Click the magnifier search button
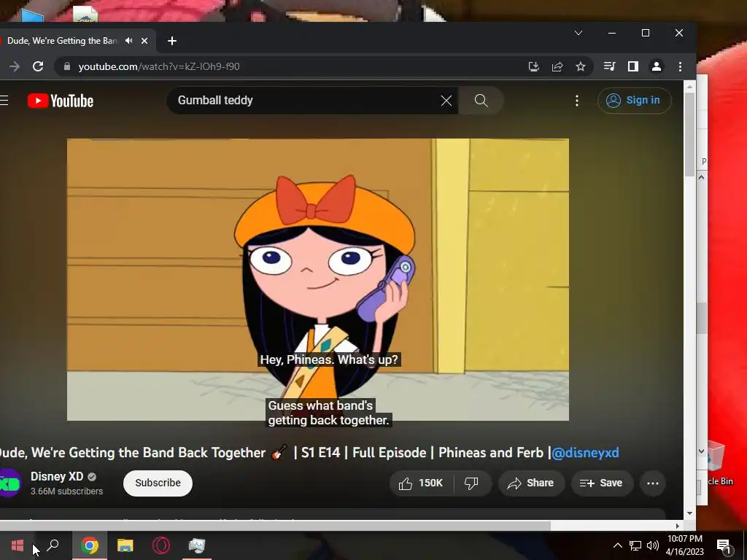The width and height of the screenshot is (747, 560). (481, 101)
